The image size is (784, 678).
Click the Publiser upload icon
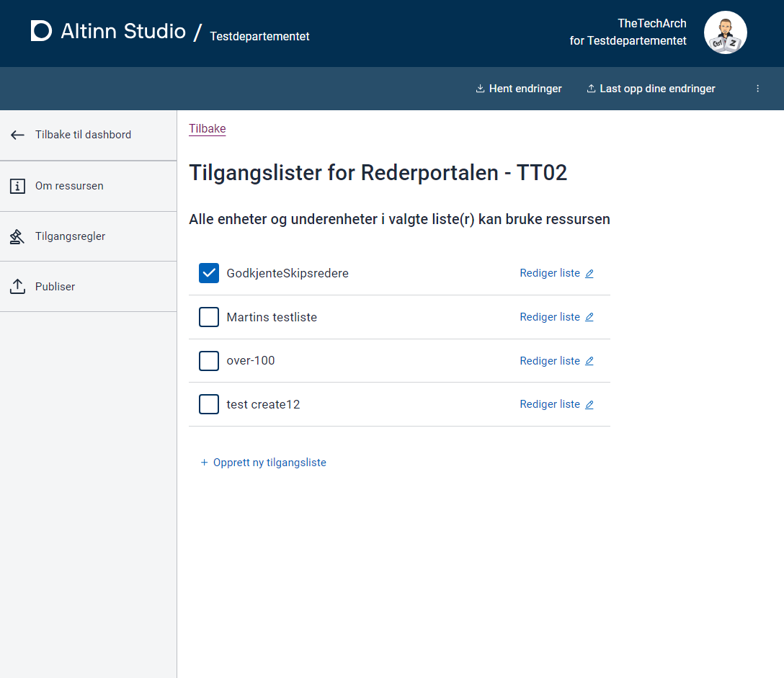coord(17,287)
